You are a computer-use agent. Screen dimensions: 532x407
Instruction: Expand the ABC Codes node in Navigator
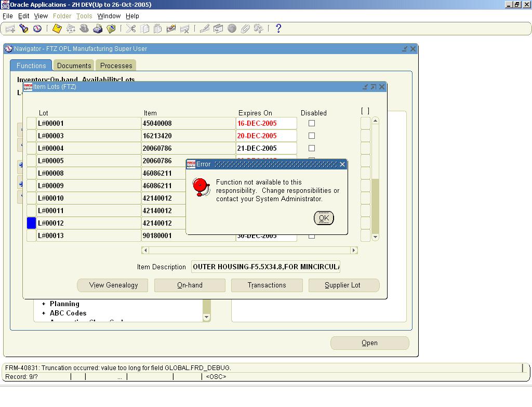click(x=44, y=313)
